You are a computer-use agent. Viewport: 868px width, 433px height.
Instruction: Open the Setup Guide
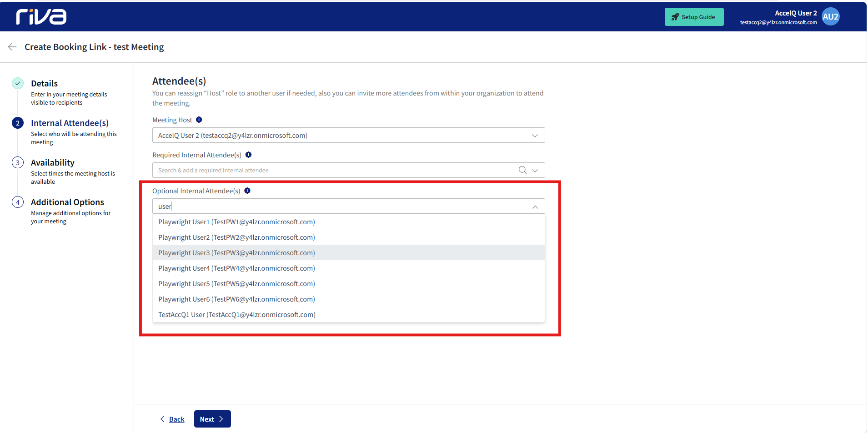pos(694,17)
